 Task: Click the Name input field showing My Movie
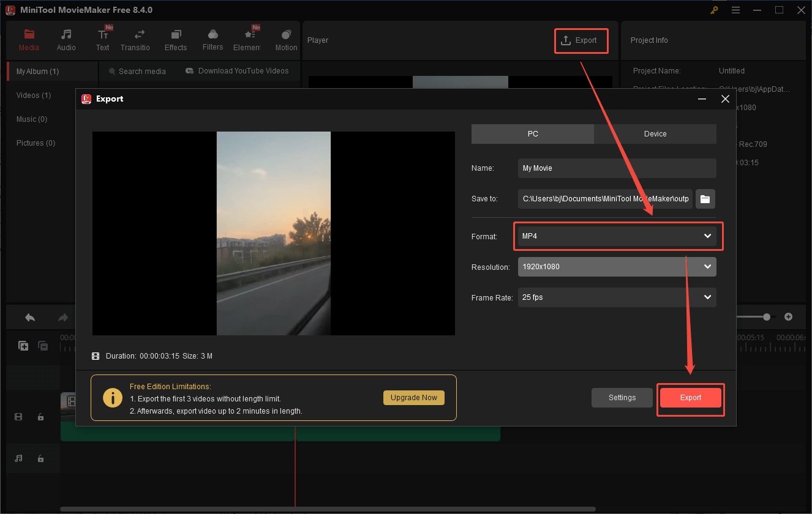[x=617, y=168]
